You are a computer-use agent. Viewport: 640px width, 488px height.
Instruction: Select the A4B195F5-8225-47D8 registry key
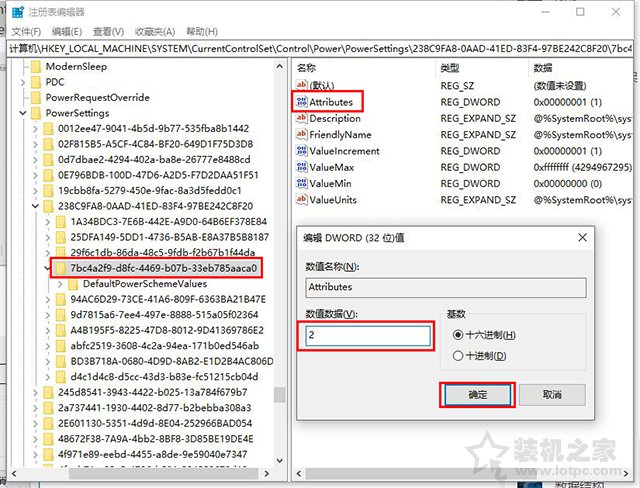(167, 330)
